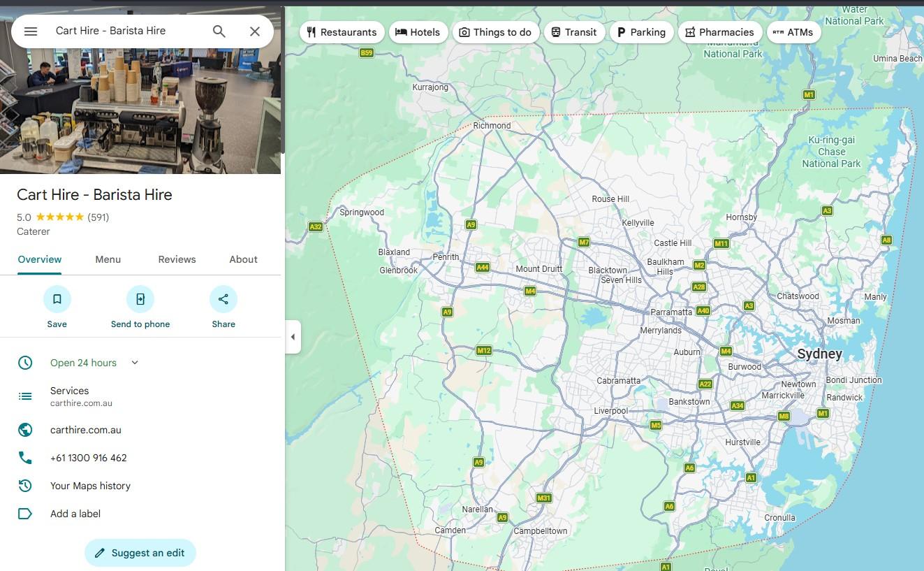Click the Cronulla label on map
This screenshot has height=571, width=924.
pos(779,518)
